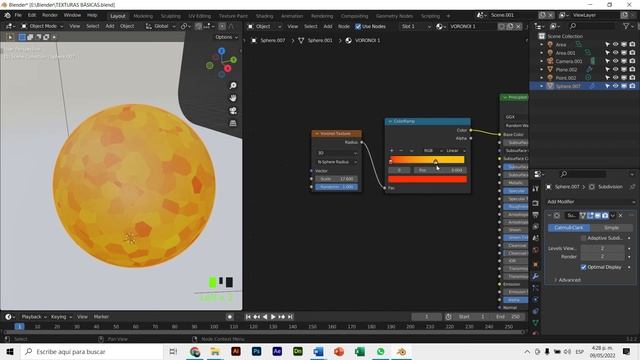Open the Modifier properties wrench tab
This screenshot has width=640, height=360.
pos(536,276)
